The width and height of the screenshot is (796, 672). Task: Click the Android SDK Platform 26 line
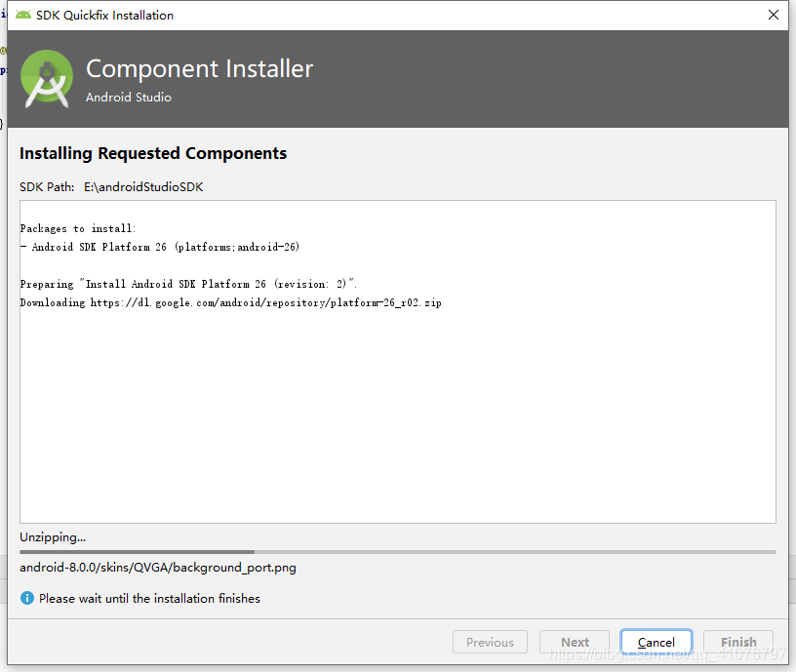click(x=160, y=247)
